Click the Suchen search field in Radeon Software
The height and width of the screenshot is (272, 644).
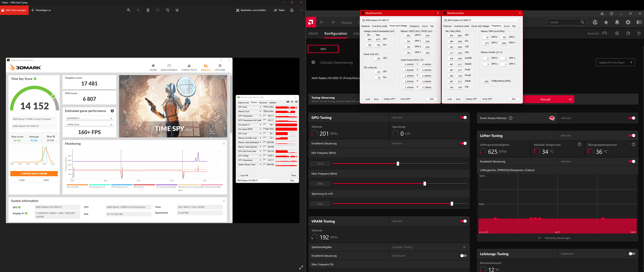(567, 22)
